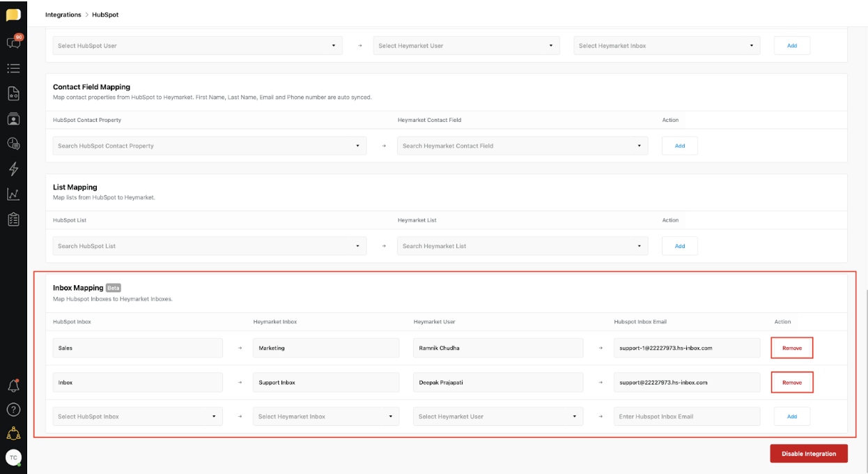The image size is (868, 474).
Task: Click the support-1@22227973.hs-inbox.com email field
Action: 687,348
